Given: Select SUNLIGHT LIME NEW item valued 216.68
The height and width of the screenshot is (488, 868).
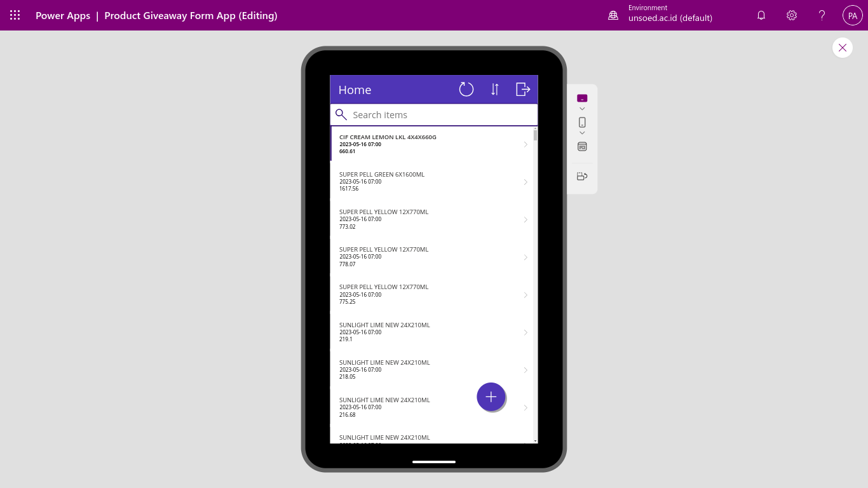Looking at the screenshot, I should click(431, 407).
